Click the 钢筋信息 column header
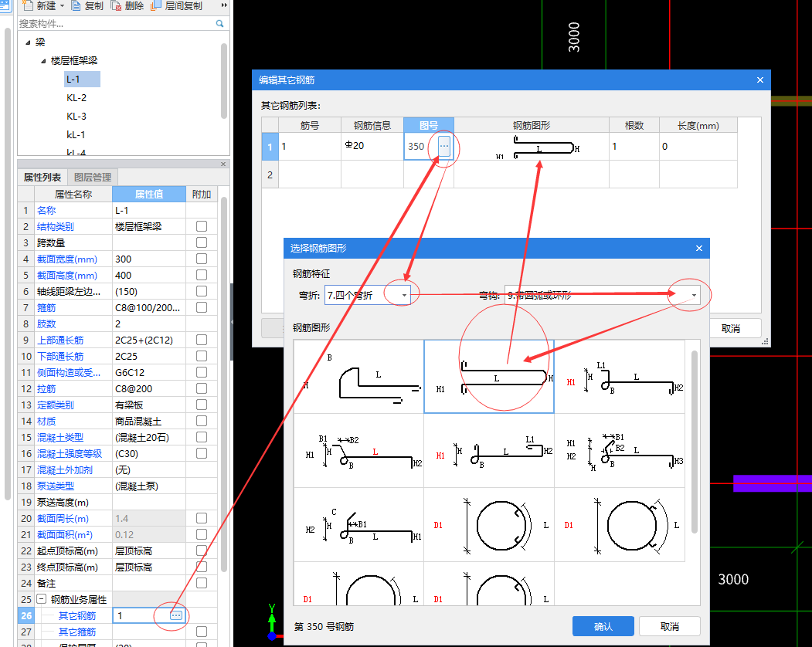812x647 pixels. [x=372, y=125]
